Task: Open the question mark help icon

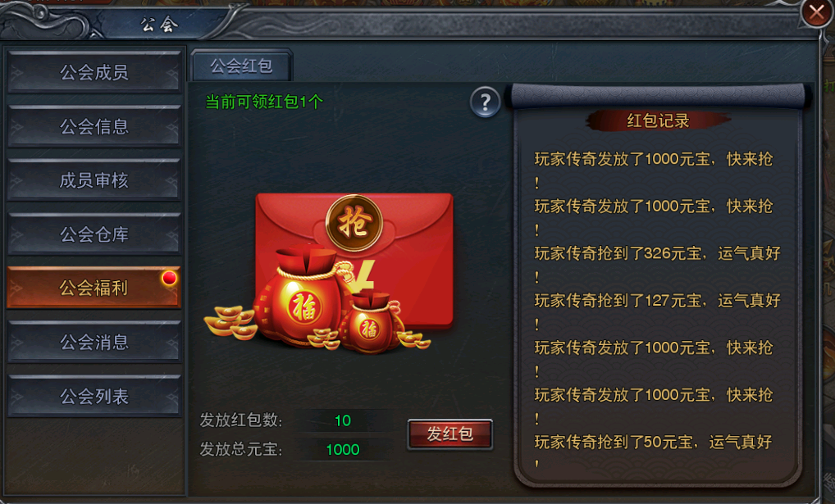Action: click(485, 102)
